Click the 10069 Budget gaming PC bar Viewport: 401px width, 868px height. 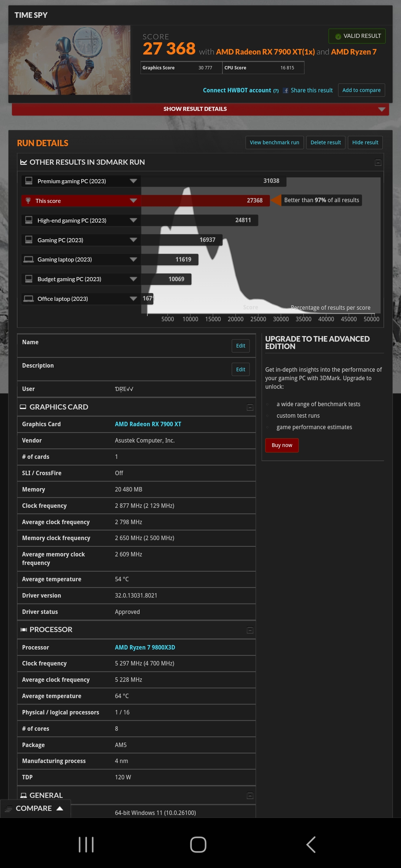(x=166, y=279)
